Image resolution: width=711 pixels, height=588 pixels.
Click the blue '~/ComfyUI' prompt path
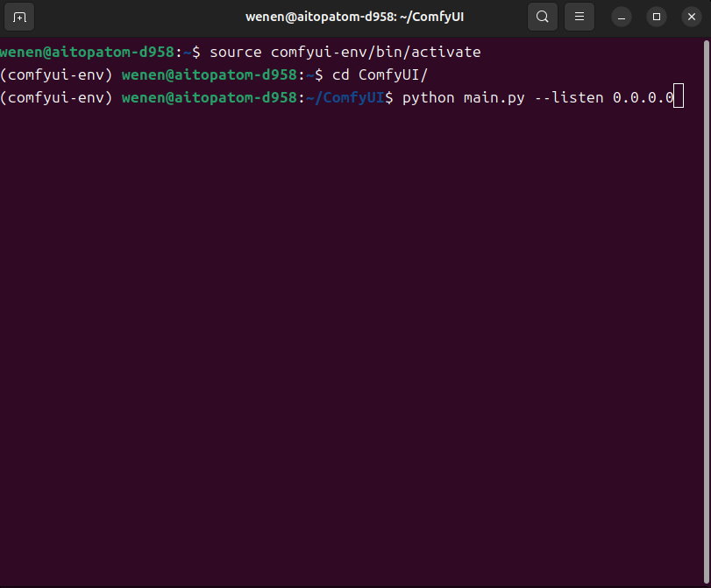tap(345, 97)
